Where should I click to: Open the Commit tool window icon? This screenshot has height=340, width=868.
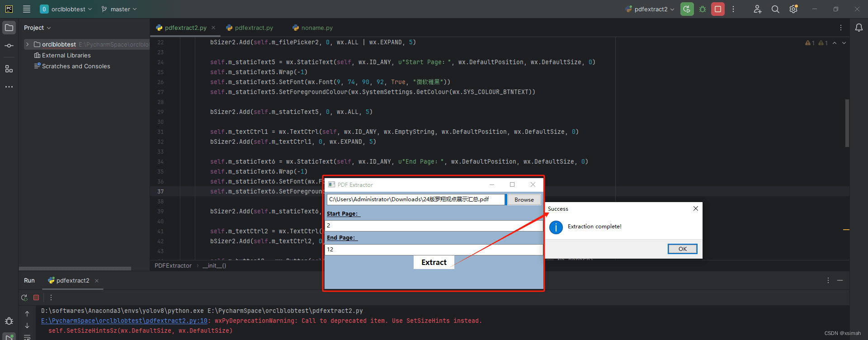click(9, 46)
